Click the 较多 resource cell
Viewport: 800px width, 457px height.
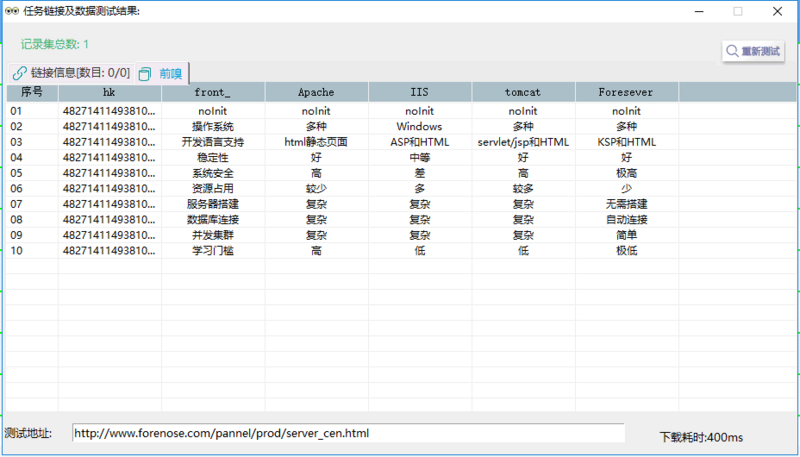pyautogui.click(x=523, y=189)
